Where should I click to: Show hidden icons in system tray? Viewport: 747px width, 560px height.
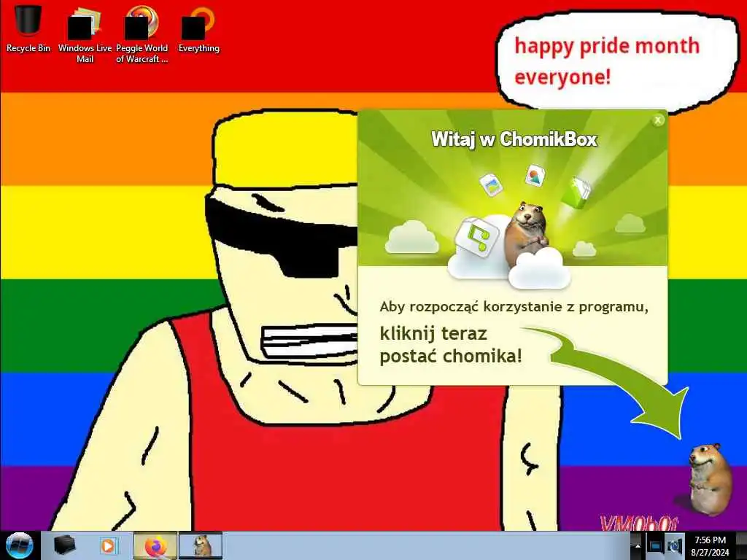coord(638,545)
